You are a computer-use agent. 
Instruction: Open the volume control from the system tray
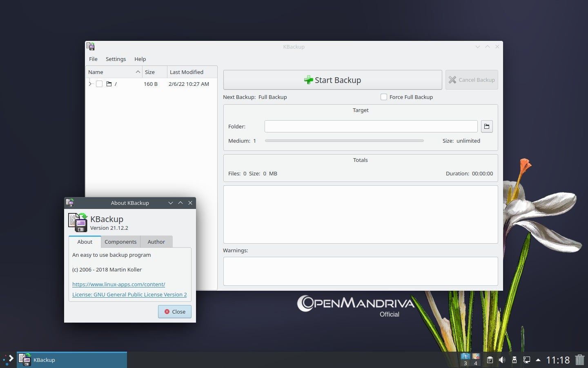click(502, 360)
